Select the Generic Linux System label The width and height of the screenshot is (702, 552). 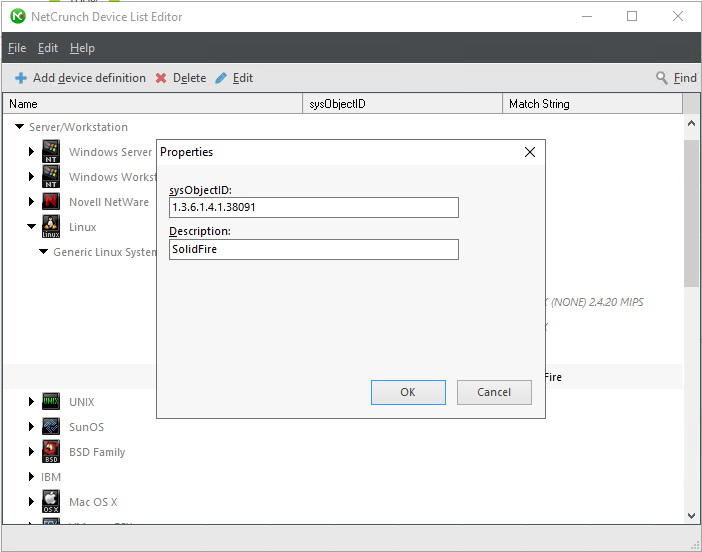pos(105,252)
